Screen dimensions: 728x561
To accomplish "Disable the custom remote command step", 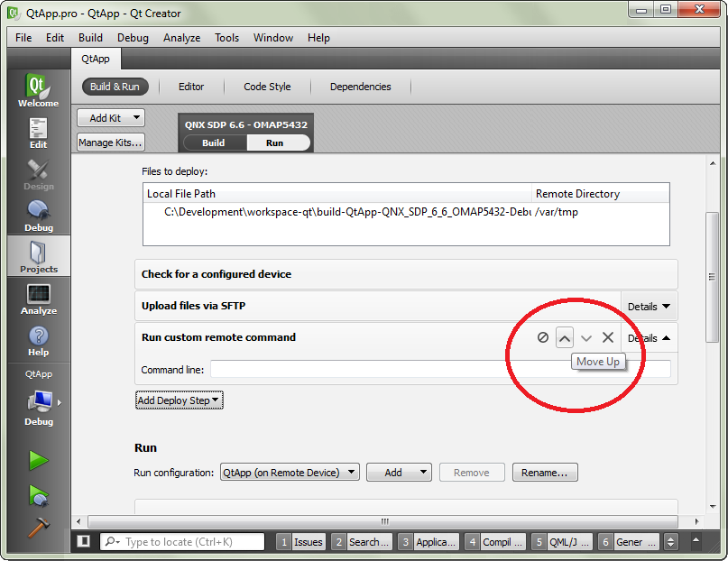I will (x=543, y=337).
